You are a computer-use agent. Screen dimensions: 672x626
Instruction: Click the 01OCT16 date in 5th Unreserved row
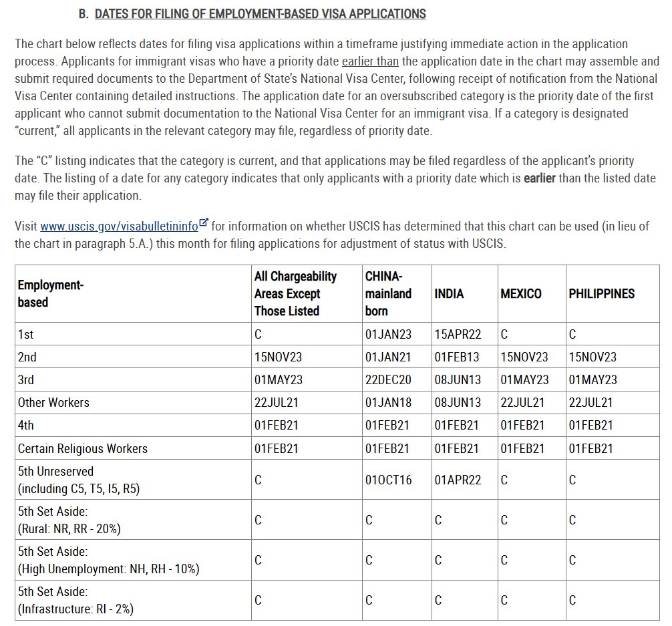388,480
